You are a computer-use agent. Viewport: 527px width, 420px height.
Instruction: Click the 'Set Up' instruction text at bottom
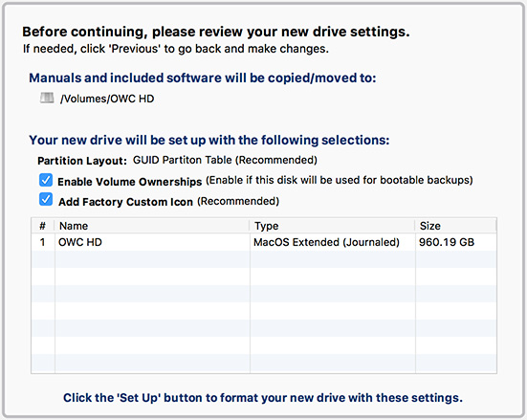[x=263, y=398]
